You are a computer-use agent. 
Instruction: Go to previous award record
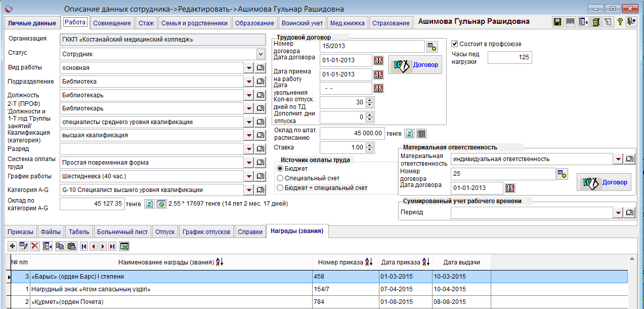(93, 246)
